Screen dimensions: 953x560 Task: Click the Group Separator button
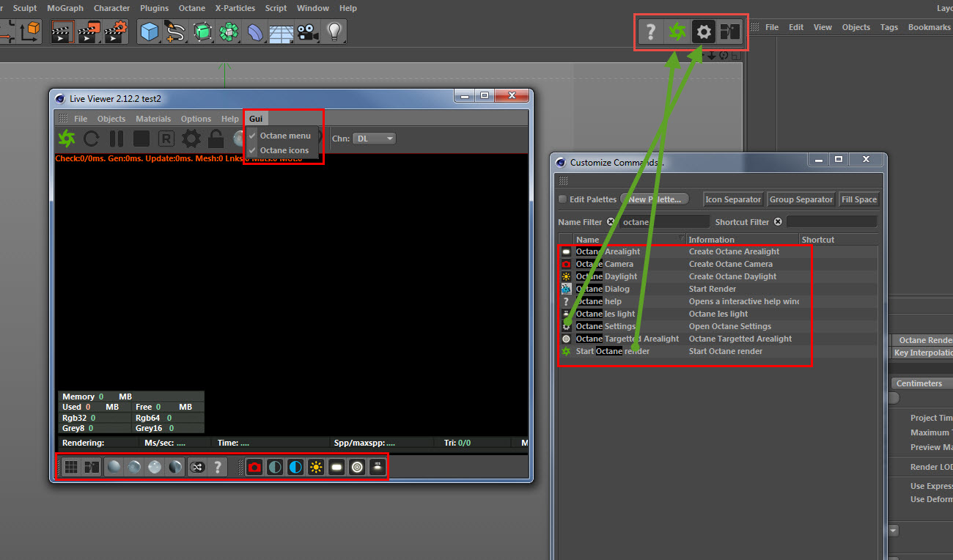coord(801,199)
